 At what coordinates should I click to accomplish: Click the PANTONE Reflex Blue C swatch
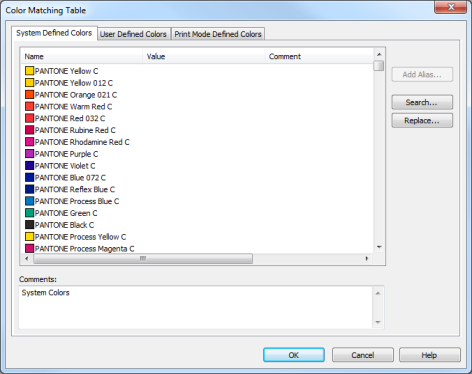click(x=30, y=189)
